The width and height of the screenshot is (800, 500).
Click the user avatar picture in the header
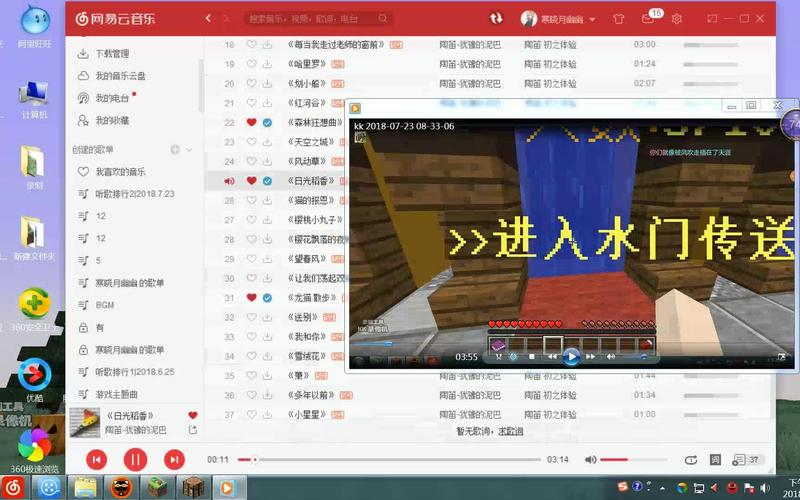529,19
